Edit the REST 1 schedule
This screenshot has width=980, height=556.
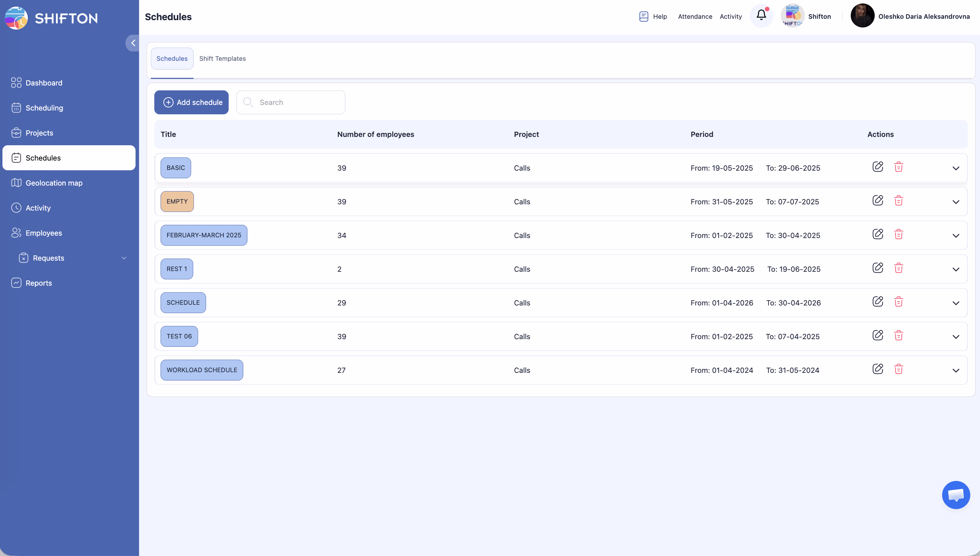(878, 268)
